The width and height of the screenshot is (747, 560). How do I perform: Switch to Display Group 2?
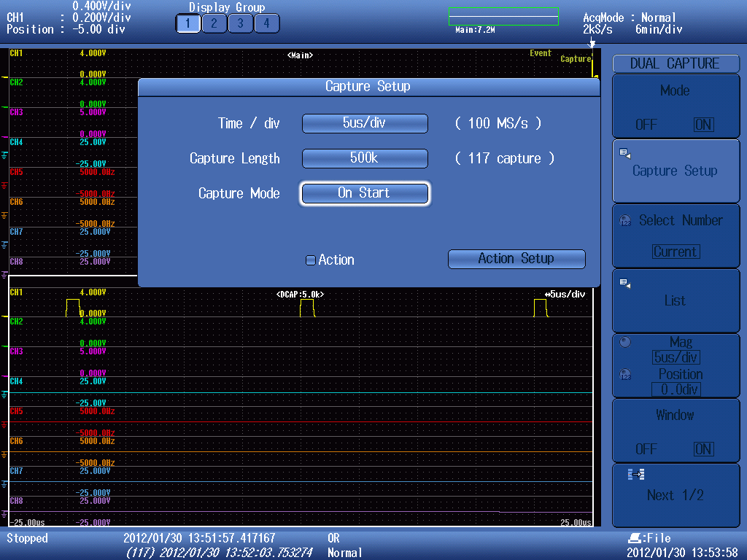(214, 23)
